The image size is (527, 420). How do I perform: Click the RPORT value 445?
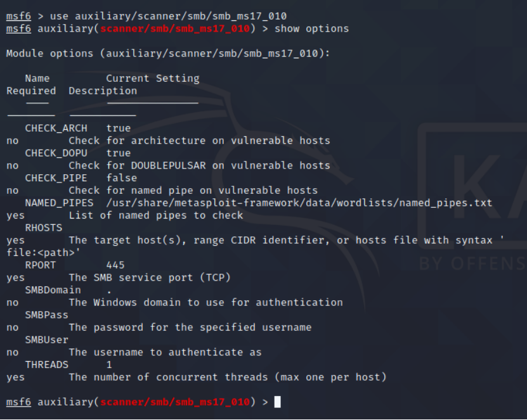pyautogui.click(x=115, y=265)
